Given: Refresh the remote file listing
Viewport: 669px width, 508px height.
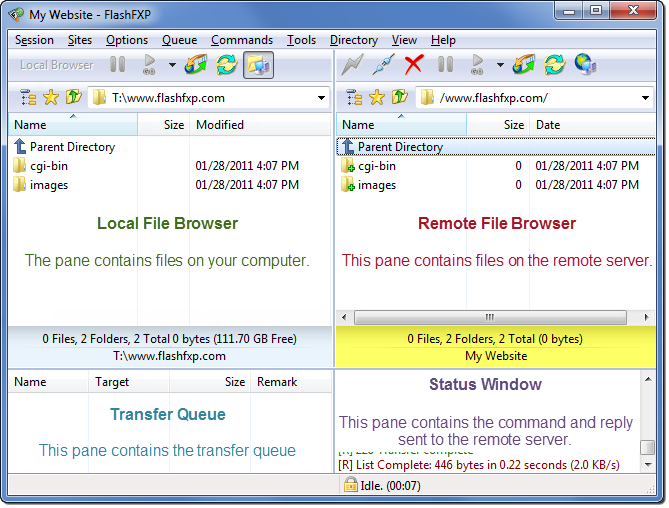Looking at the screenshot, I should point(555,66).
